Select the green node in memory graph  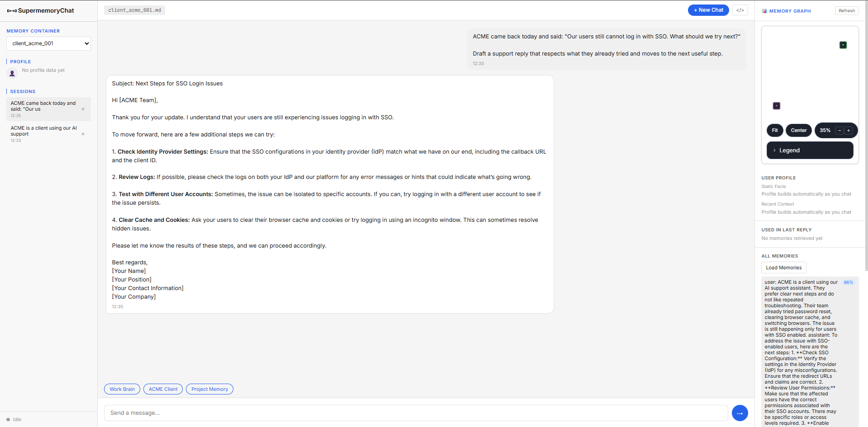(x=843, y=45)
